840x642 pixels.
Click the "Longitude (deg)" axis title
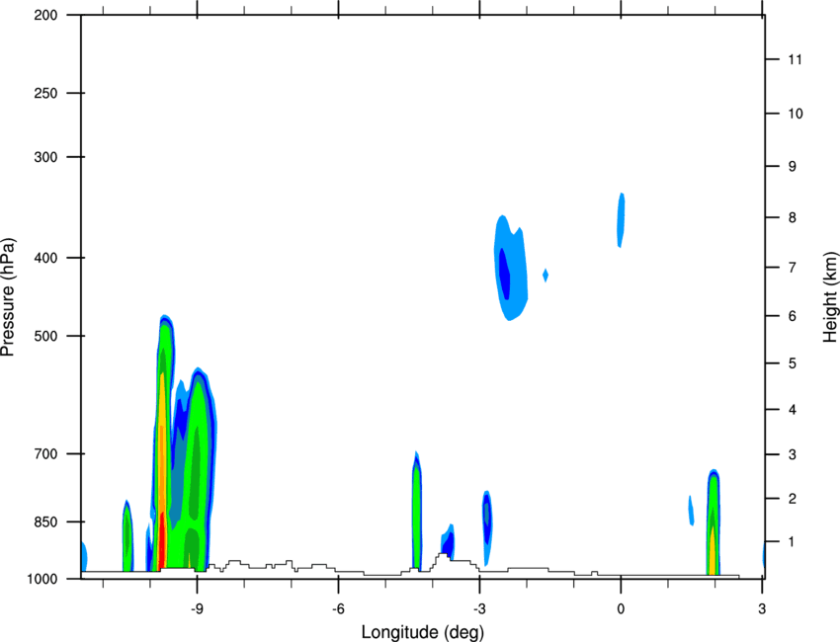[423, 632]
